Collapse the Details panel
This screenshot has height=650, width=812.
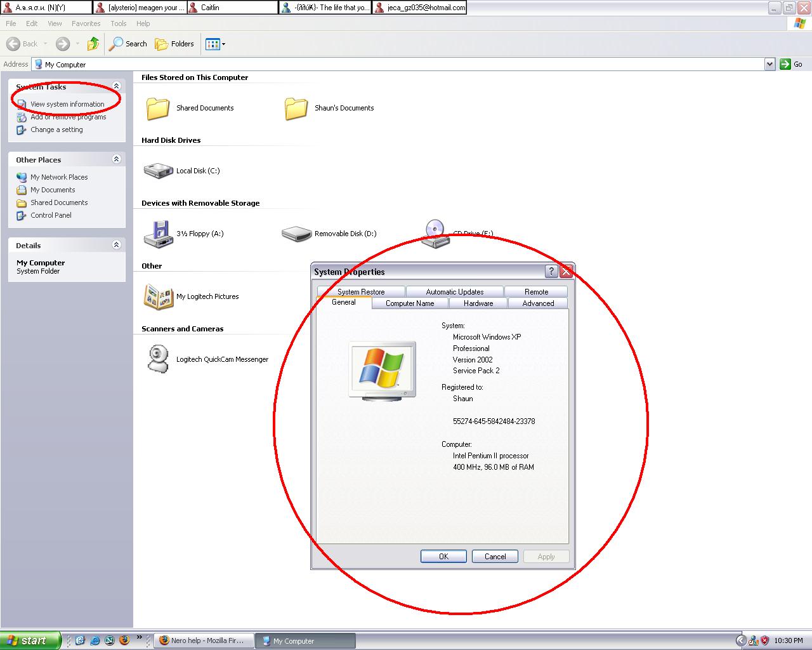click(x=116, y=245)
